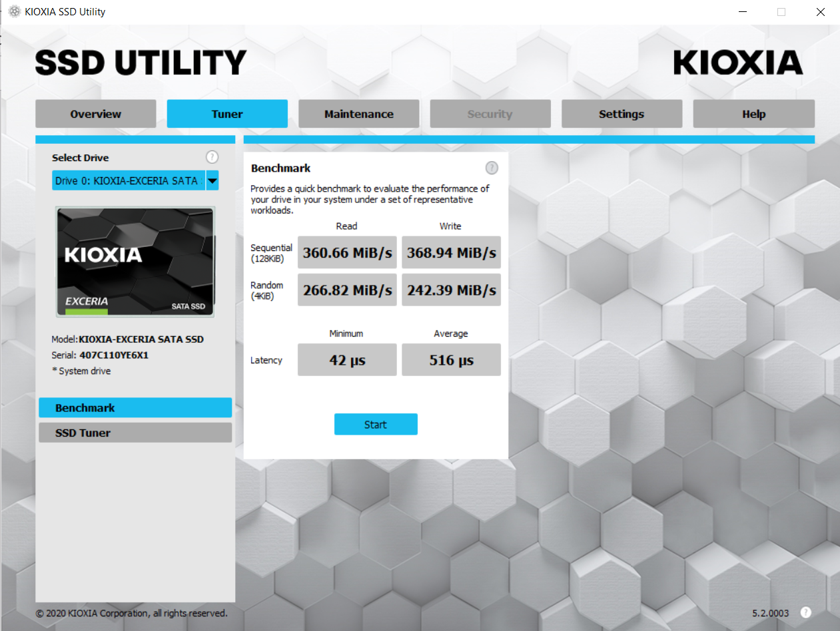Click the help icon beside version 5.2.0003
This screenshot has width=840, height=631.
[805, 612]
